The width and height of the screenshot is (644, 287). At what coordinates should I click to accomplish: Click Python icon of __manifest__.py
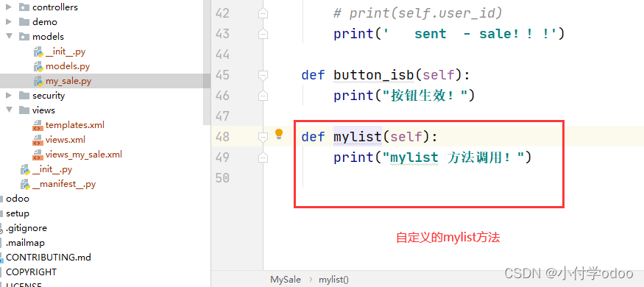coord(25,185)
